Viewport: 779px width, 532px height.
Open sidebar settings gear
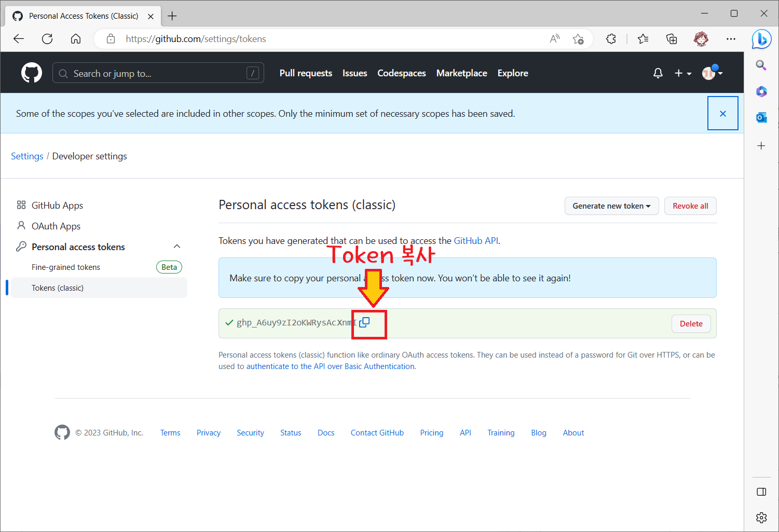(761, 517)
